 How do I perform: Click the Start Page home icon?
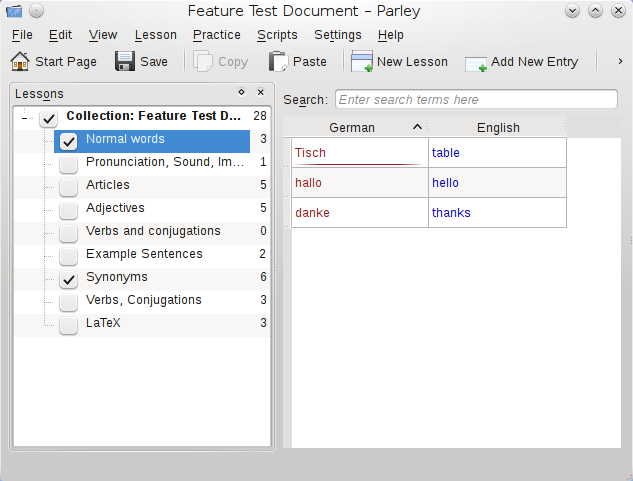pos(19,62)
